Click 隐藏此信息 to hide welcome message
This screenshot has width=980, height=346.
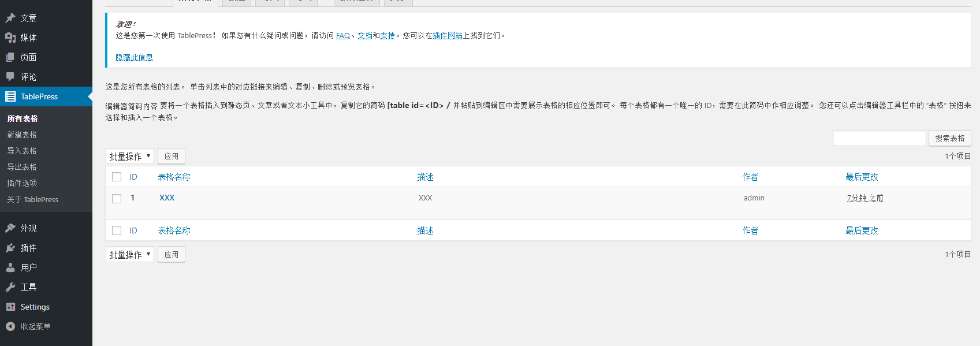pos(134,57)
